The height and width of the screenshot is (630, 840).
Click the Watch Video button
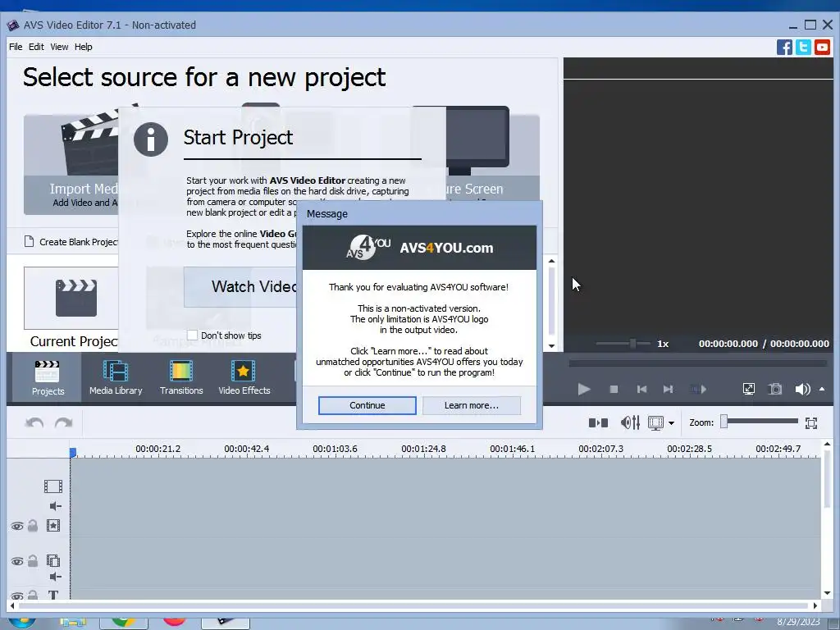pos(240,286)
